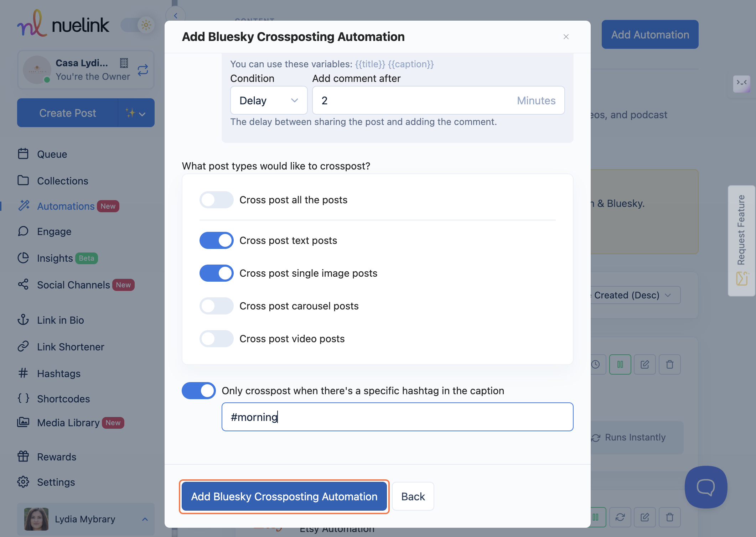
Task: Enable Cross post carousel posts toggle
Action: (216, 306)
